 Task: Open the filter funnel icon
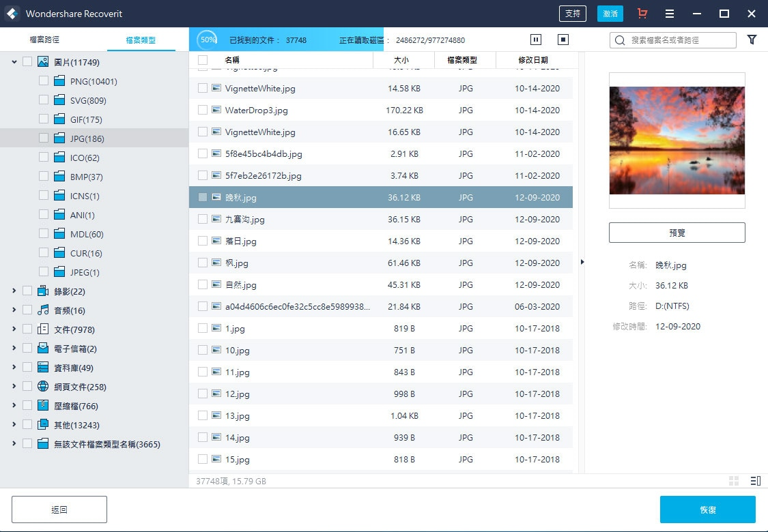coord(752,40)
